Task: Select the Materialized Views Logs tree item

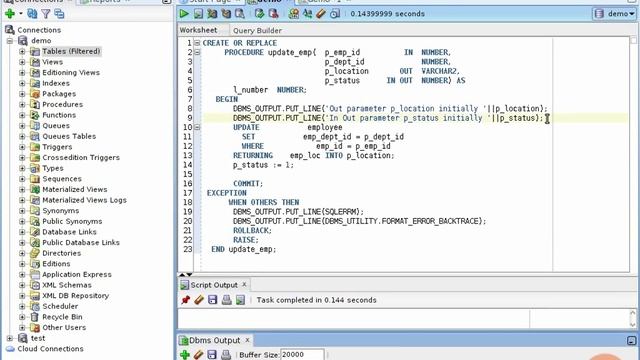Action: click(84, 200)
